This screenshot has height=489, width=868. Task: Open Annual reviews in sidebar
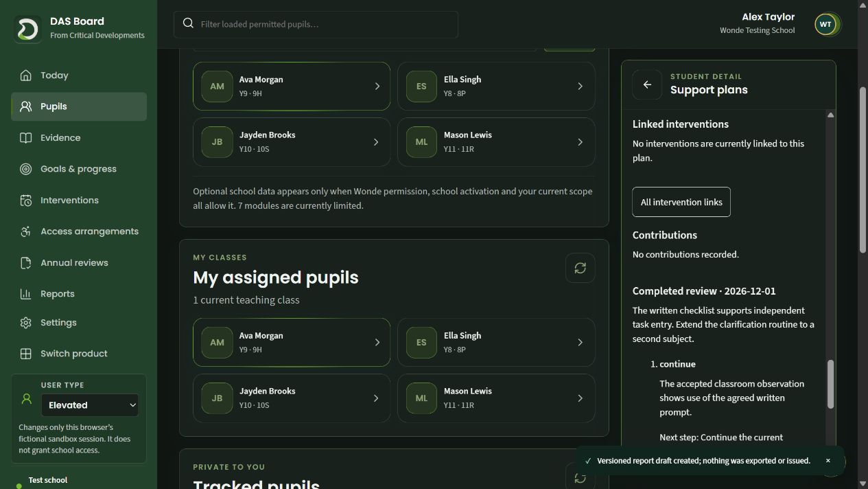pyautogui.click(x=79, y=262)
